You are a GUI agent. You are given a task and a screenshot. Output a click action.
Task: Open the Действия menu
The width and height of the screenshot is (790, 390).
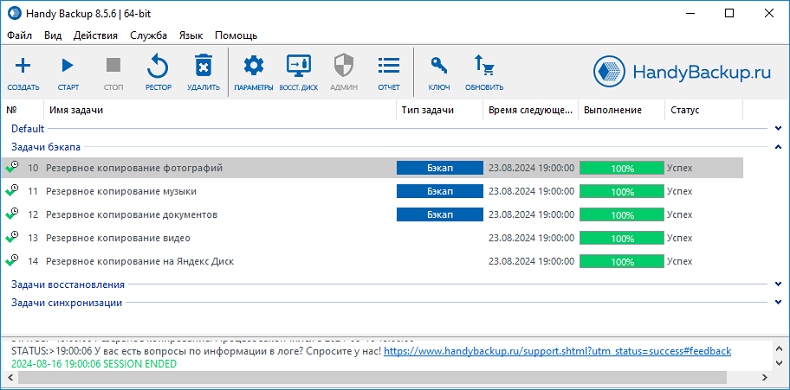96,36
